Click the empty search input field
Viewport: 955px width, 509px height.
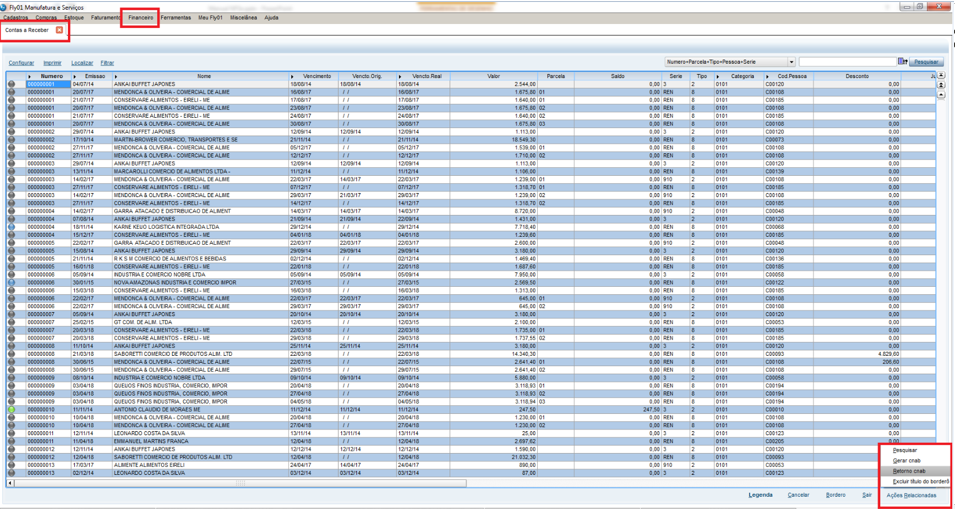[848, 61]
